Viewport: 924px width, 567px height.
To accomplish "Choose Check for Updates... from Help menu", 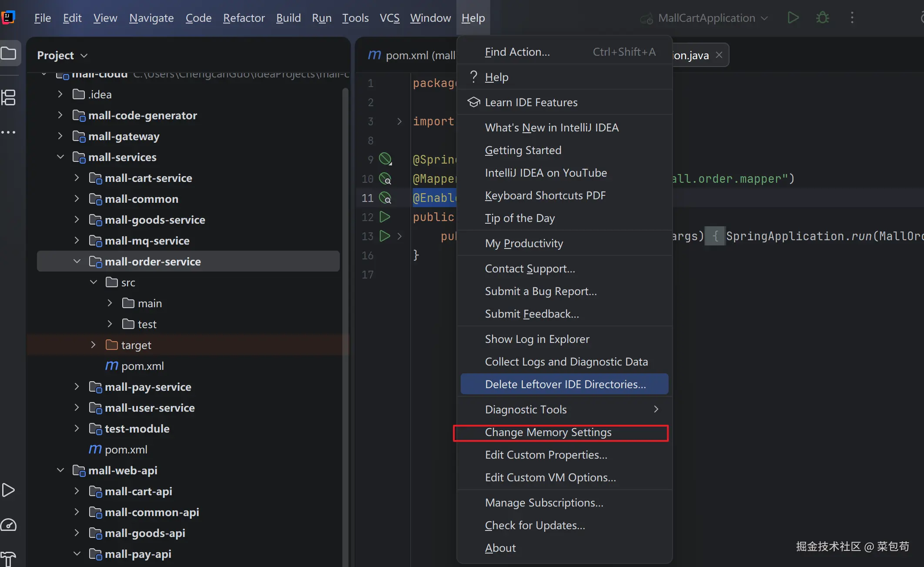I will pos(535,526).
